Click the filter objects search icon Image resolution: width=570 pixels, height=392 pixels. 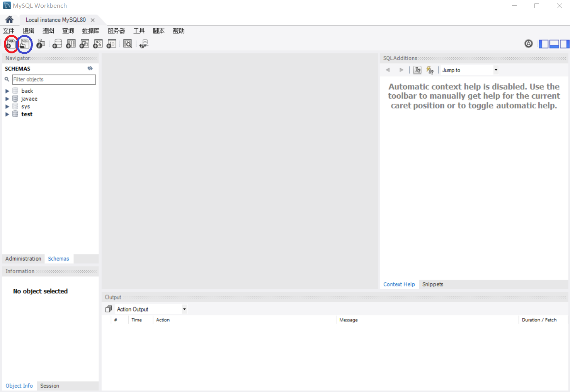[7, 79]
